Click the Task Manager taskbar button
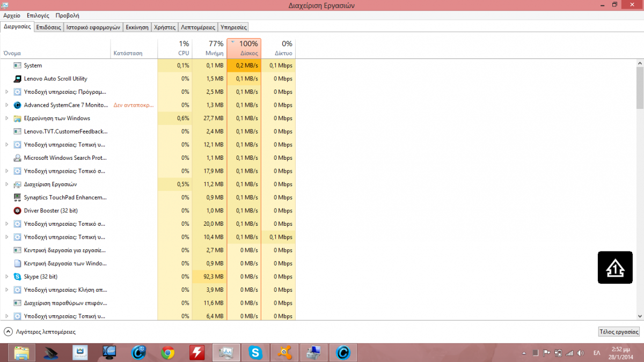Image resolution: width=644 pixels, height=362 pixels. 226,352
